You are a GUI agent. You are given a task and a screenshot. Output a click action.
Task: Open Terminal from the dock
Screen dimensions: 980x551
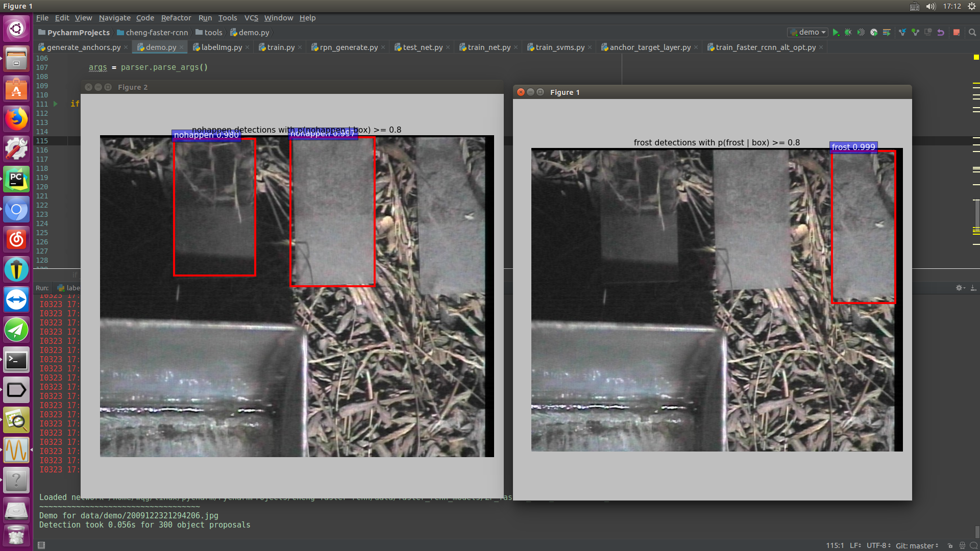tap(16, 360)
